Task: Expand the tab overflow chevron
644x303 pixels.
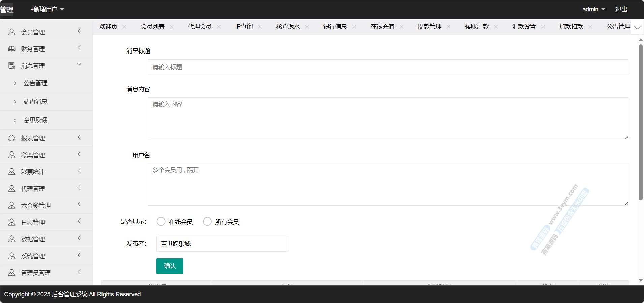Action: click(x=637, y=27)
